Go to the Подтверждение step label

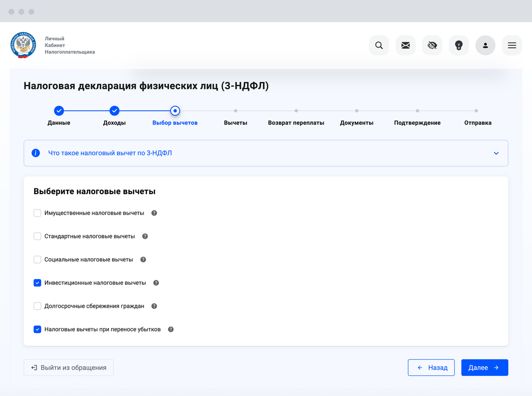click(417, 123)
